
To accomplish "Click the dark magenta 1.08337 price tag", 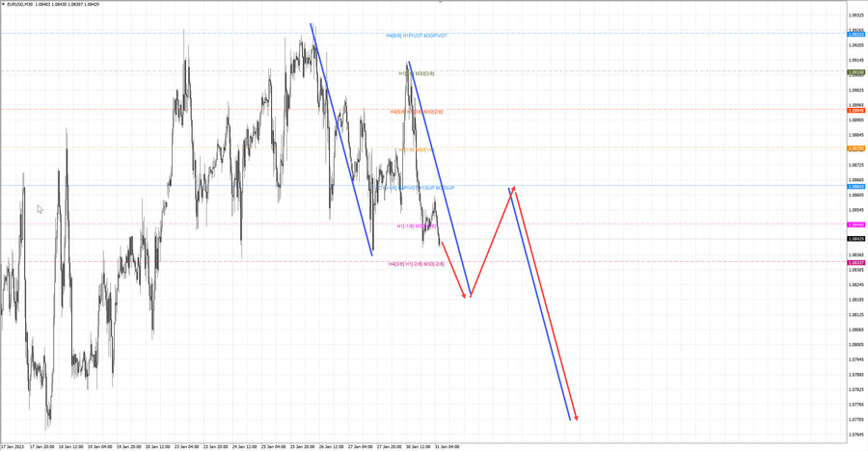I will (x=855, y=262).
